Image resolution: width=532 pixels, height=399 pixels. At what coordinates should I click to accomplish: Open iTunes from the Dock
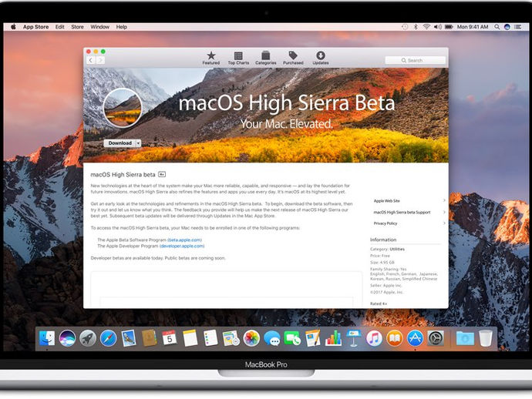(374, 338)
